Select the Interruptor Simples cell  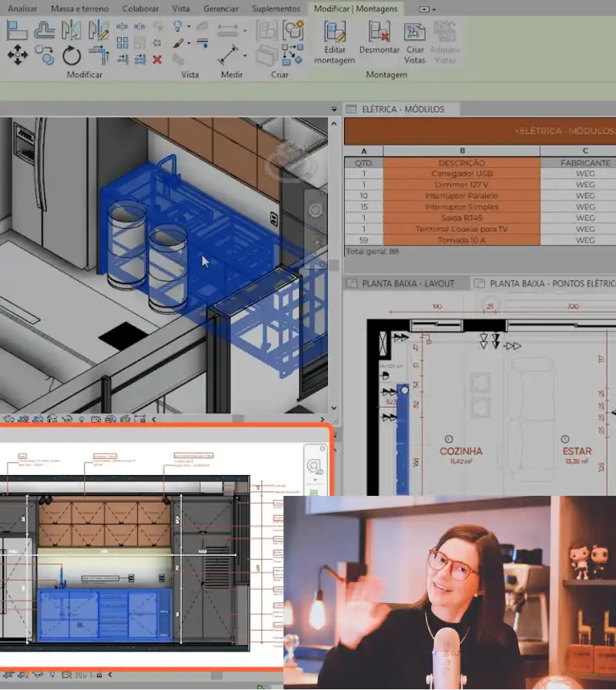[461, 207]
